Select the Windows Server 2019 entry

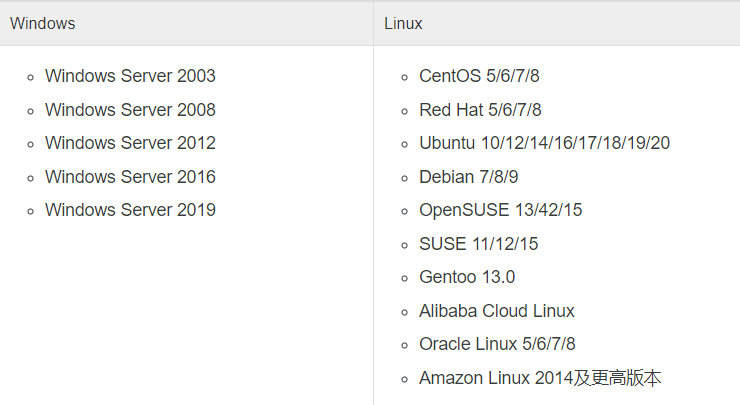point(130,210)
